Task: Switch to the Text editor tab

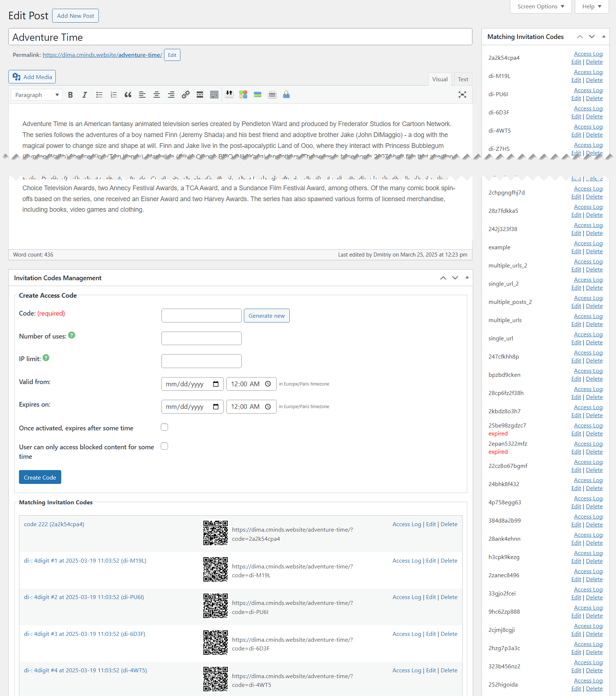Action: (463, 79)
